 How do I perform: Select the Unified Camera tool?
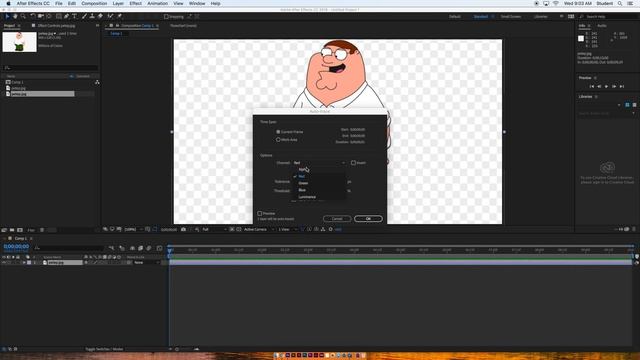point(41,16)
